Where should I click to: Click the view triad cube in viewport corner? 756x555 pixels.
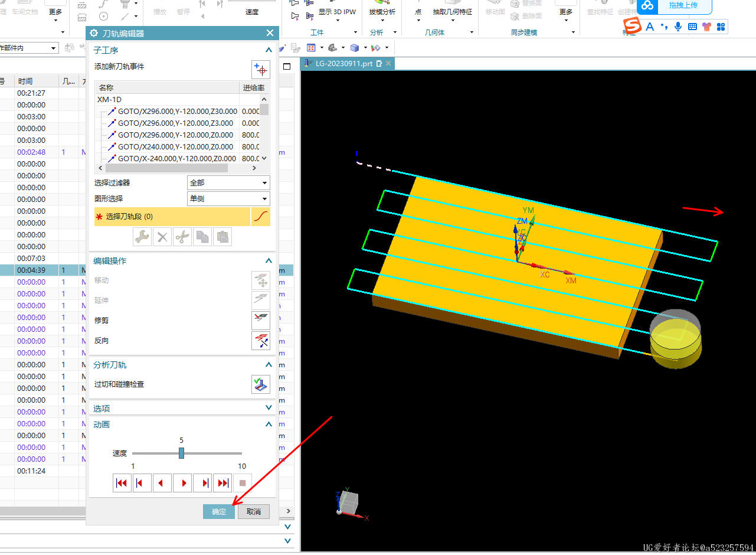coord(349,504)
